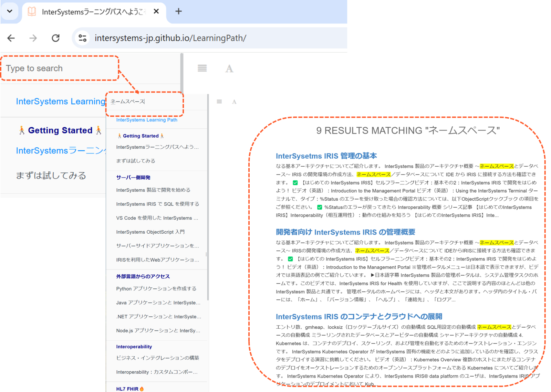This screenshot has width=551, height=392.
Task: Click the browser back arrow button
Action: [11, 38]
